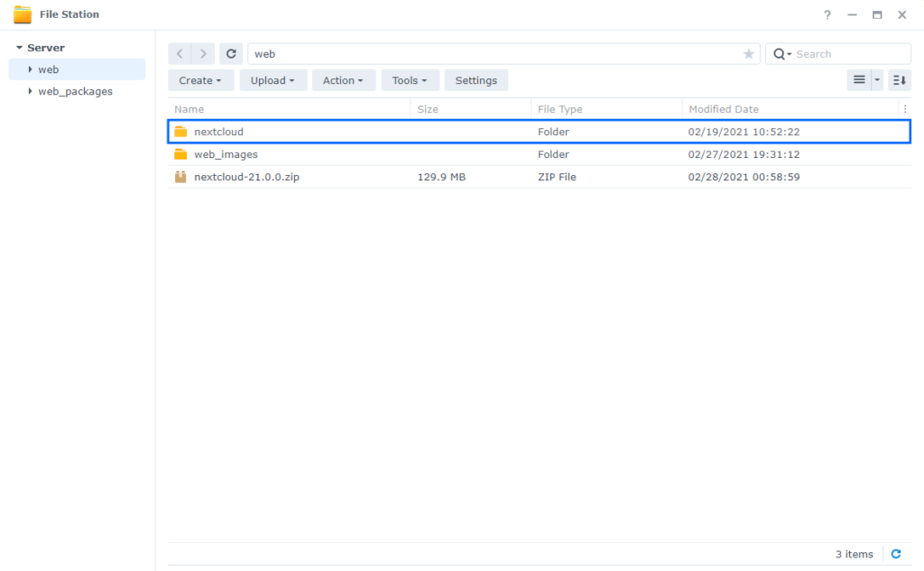This screenshot has height=571, width=924.
Task: Toggle the favorite star on the path bar
Action: pos(748,53)
